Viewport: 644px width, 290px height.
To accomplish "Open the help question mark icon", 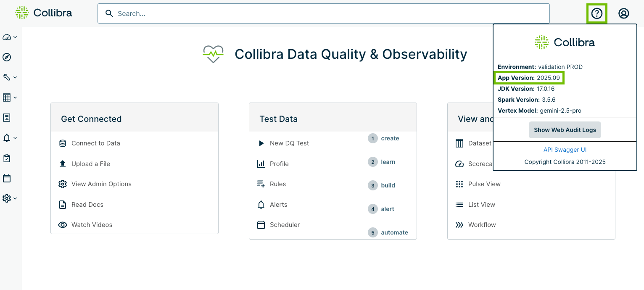I will tap(596, 14).
